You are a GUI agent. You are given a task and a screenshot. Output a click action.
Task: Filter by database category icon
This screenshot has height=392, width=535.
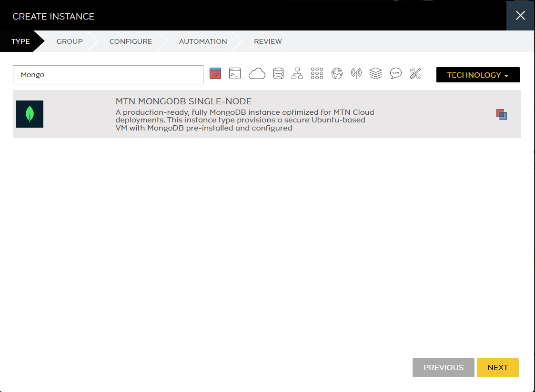(278, 74)
